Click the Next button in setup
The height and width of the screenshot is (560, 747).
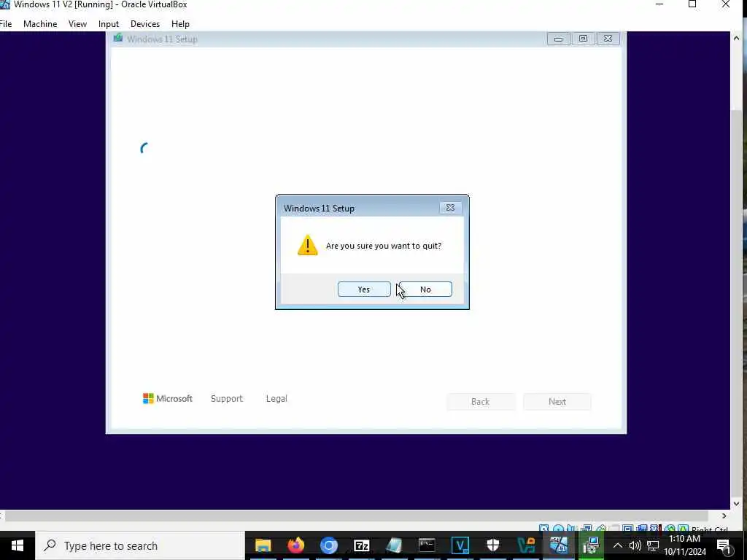point(557,402)
